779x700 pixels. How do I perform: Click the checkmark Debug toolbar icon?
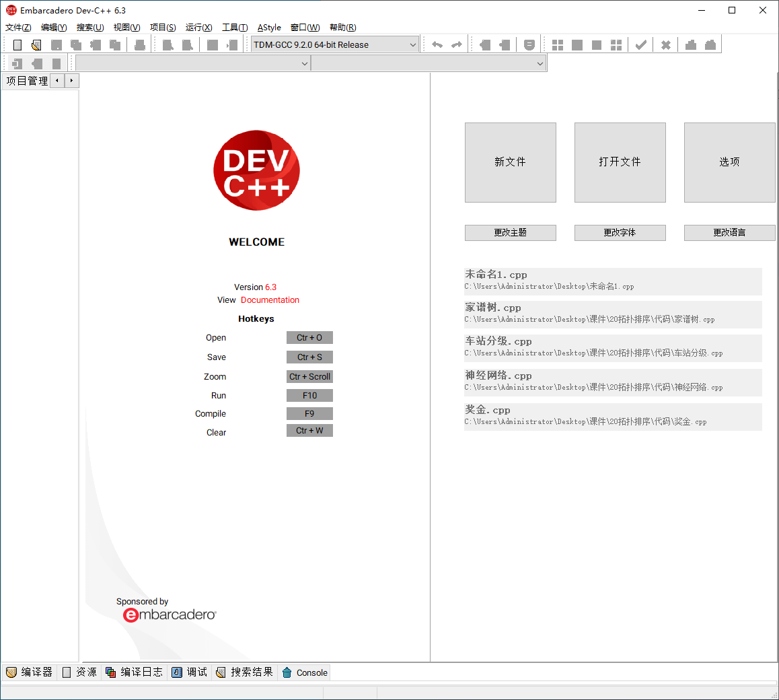coord(641,44)
